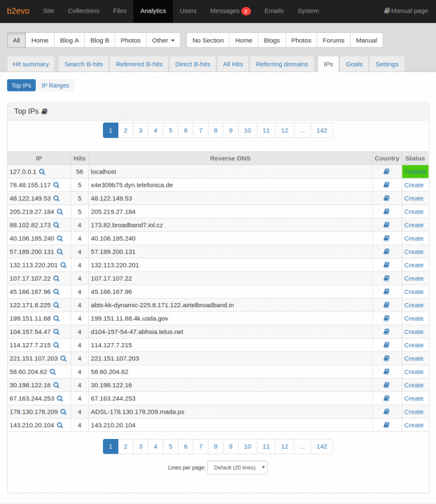Click search icon beside 199.151.11.68

[x=56, y=318]
